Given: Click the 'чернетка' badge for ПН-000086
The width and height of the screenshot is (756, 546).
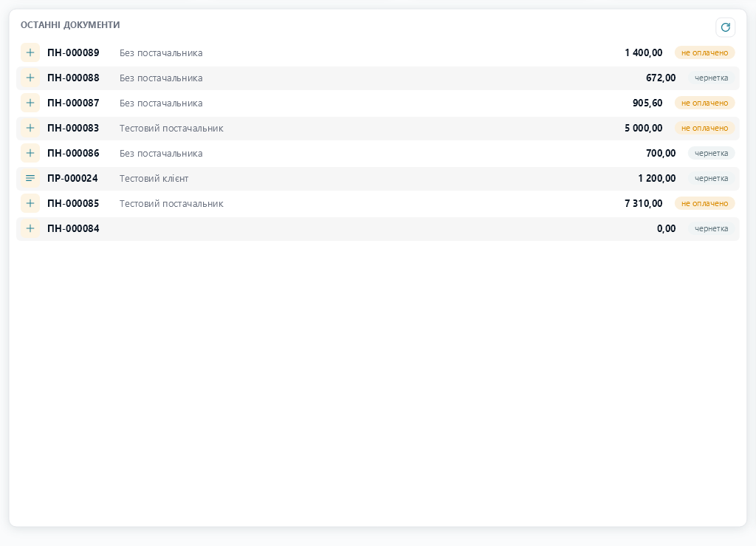Looking at the screenshot, I should tap(711, 153).
